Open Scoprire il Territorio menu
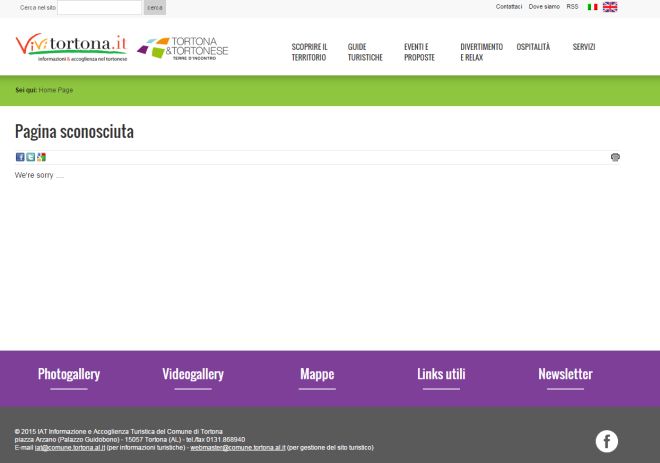Viewport: 660px width, 463px height. (x=309, y=52)
